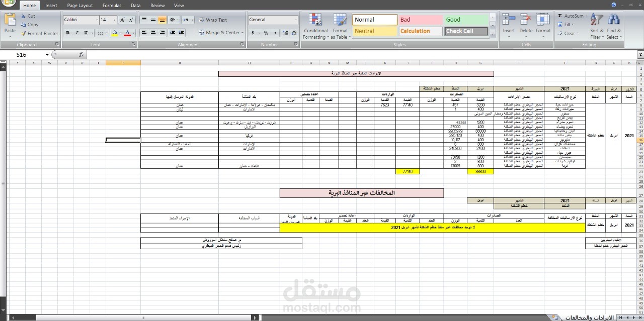This screenshot has width=644, height=321.
Task: Click the Copy button
Action: click(30, 25)
